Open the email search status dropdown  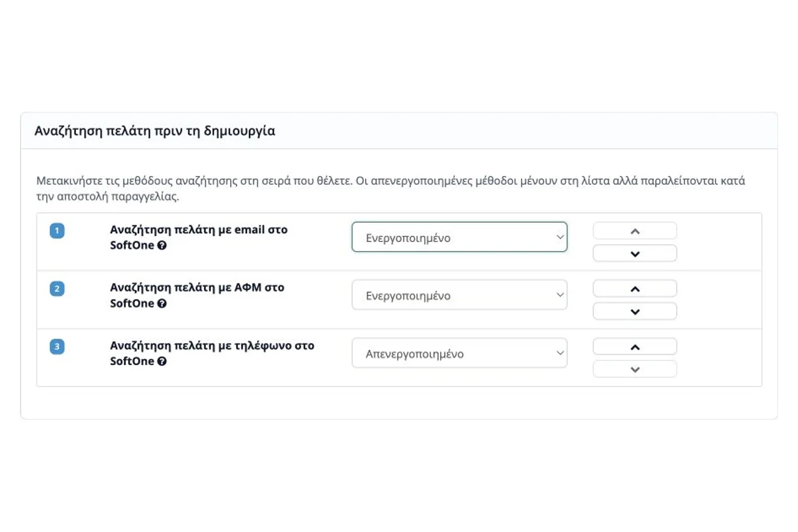(460, 237)
